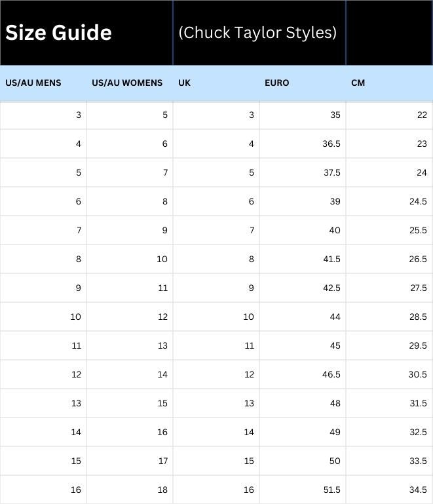This screenshot has width=433, height=504.
Task: Select the EURO value 41.5
Action: tap(331, 259)
